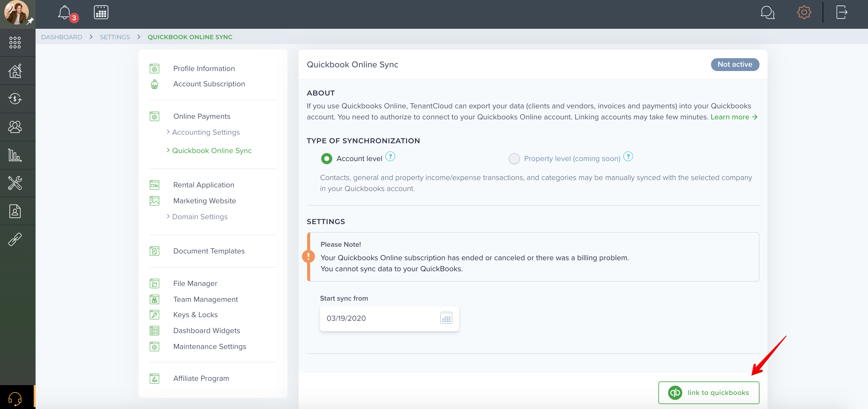Click the Learn more link

click(734, 117)
